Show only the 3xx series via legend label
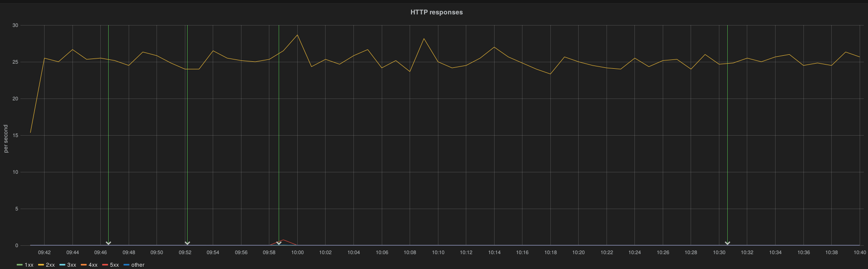The image size is (868, 269). tap(72, 265)
